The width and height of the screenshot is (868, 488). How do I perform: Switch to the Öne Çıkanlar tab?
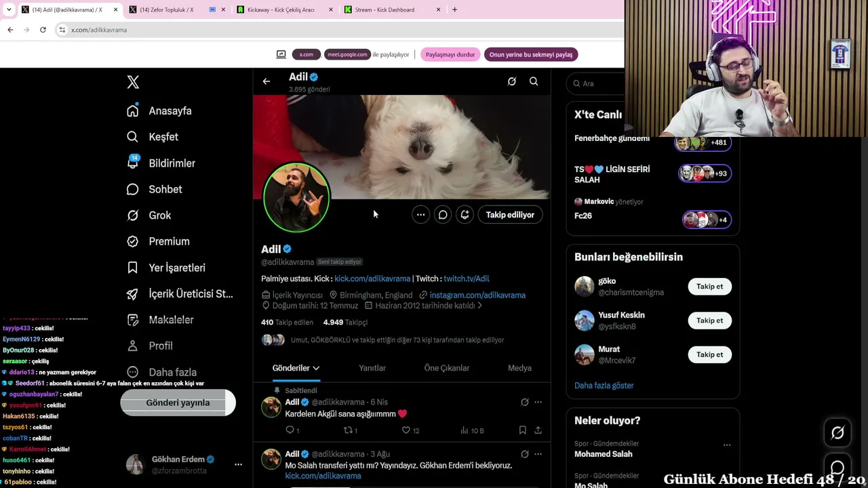[x=447, y=368]
